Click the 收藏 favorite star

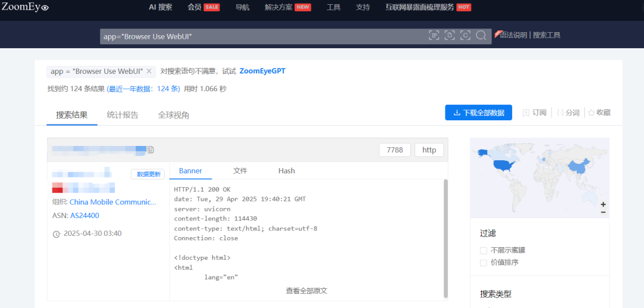(x=592, y=113)
